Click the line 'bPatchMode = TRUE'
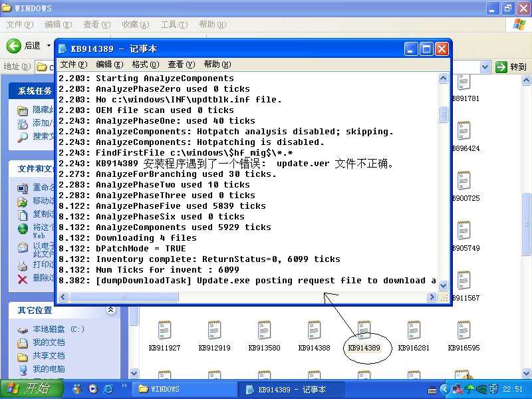The width and height of the screenshot is (532, 399). coord(122,248)
